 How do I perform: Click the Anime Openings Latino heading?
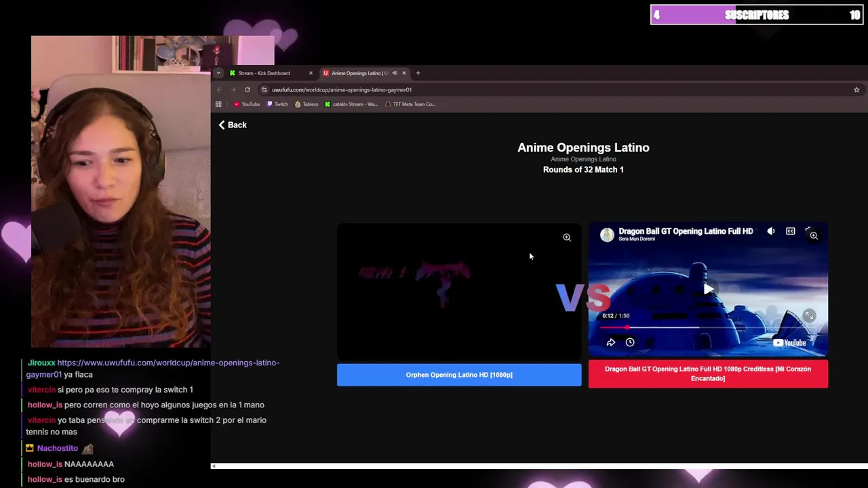click(583, 148)
